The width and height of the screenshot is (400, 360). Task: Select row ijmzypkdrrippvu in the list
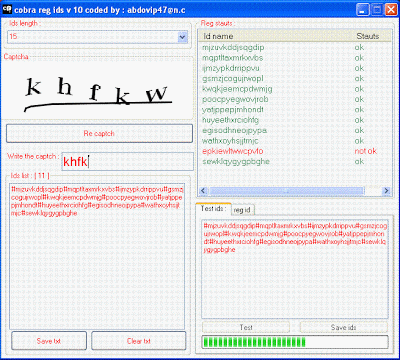coord(295,68)
